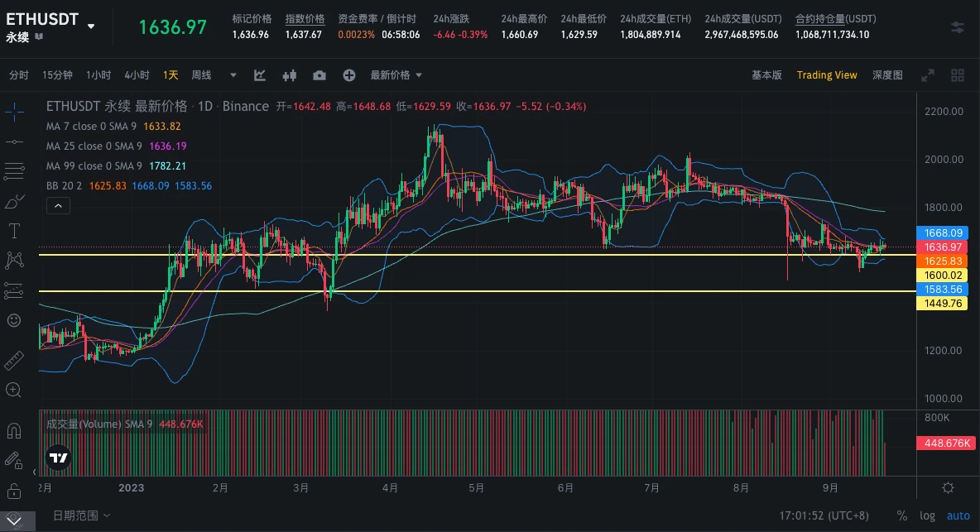Click the large 1636.97 last price
Viewport: 980px width, 532px height.
click(172, 27)
